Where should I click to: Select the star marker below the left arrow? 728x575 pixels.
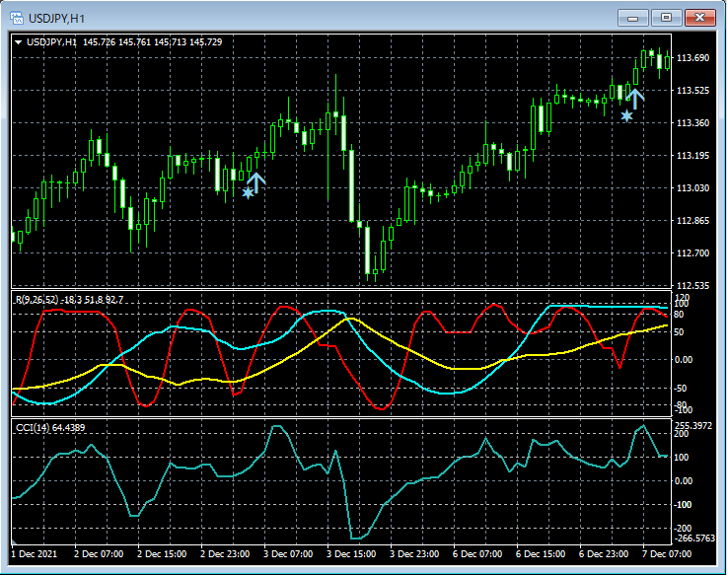(248, 193)
